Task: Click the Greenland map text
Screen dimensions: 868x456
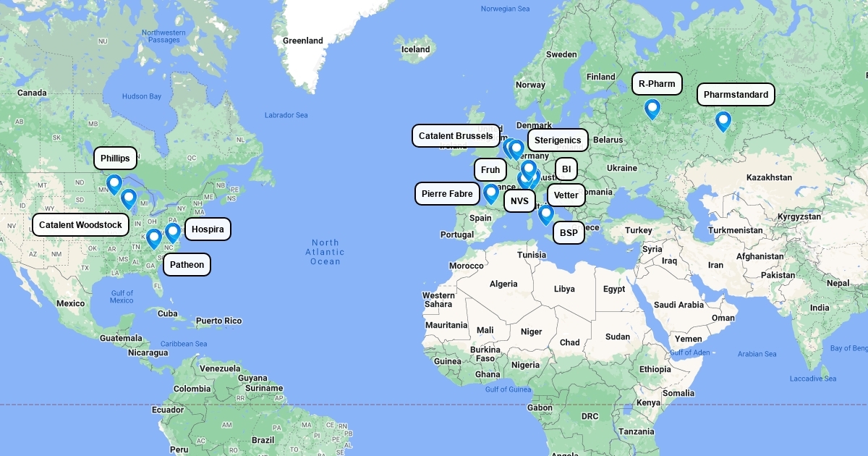Action: [x=302, y=41]
